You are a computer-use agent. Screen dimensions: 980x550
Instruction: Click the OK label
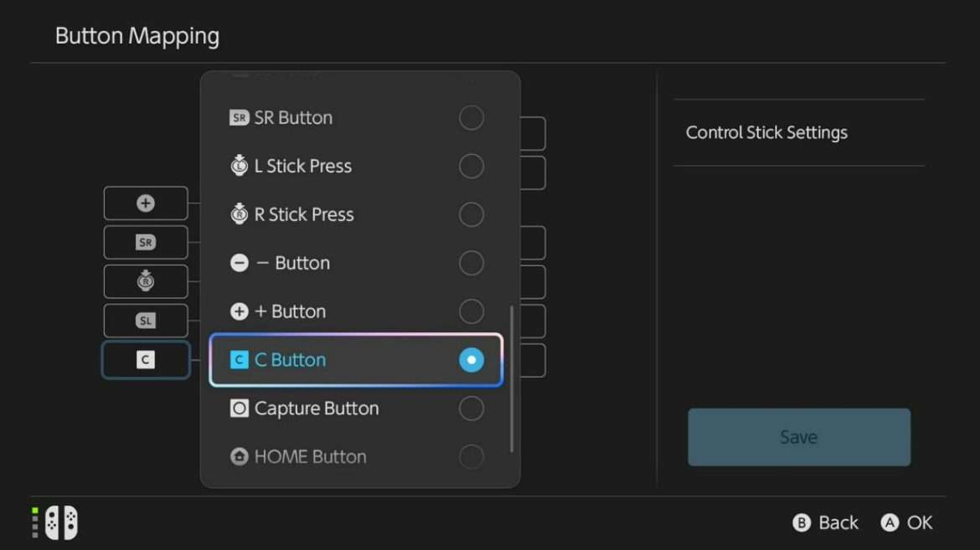click(x=920, y=522)
